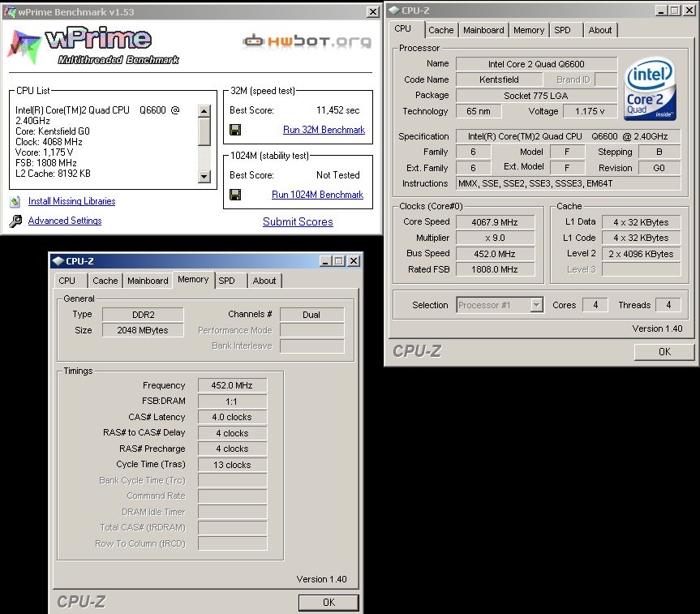Click title bar icon of CPU-Z Memory window
The width and height of the screenshot is (700, 614).
(58, 261)
